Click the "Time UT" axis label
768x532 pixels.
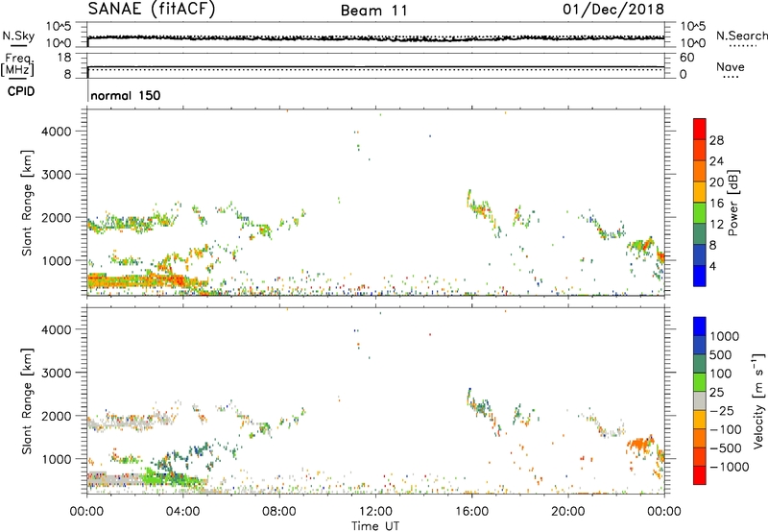coord(375,526)
